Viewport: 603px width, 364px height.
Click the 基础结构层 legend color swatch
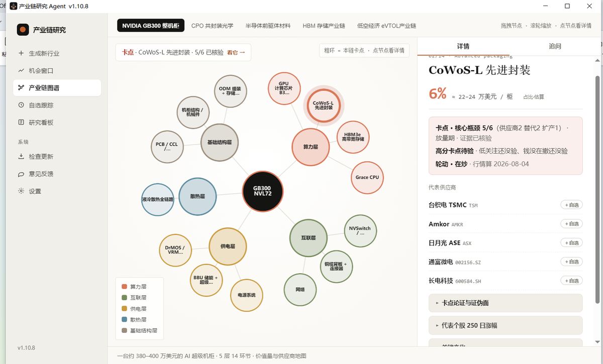[124, 330]
